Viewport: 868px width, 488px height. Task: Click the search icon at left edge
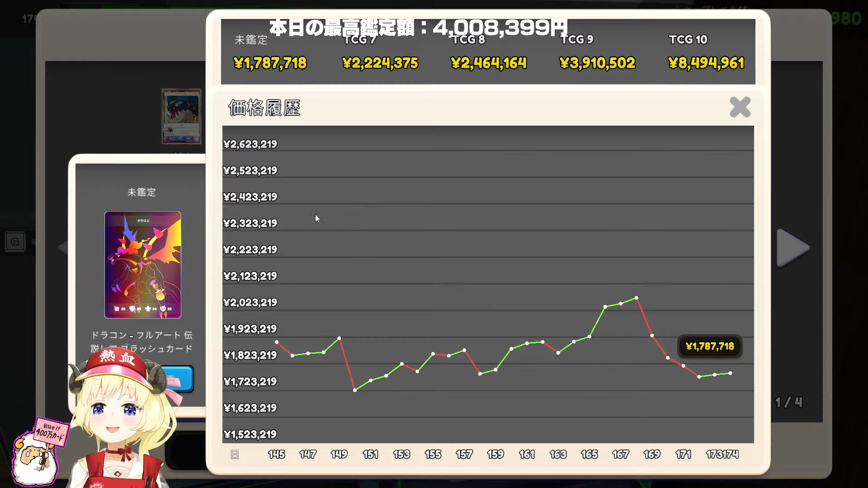click(15, 242)
